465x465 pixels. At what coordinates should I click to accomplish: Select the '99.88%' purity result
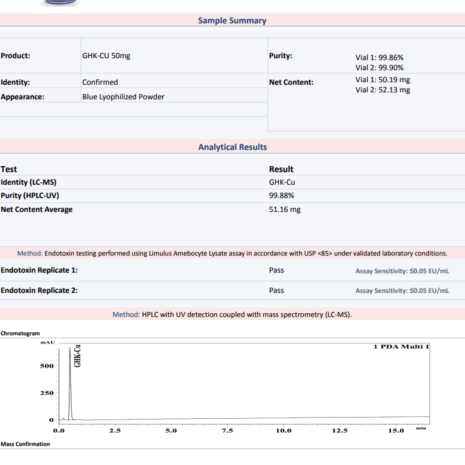click(x=282, y=196)
